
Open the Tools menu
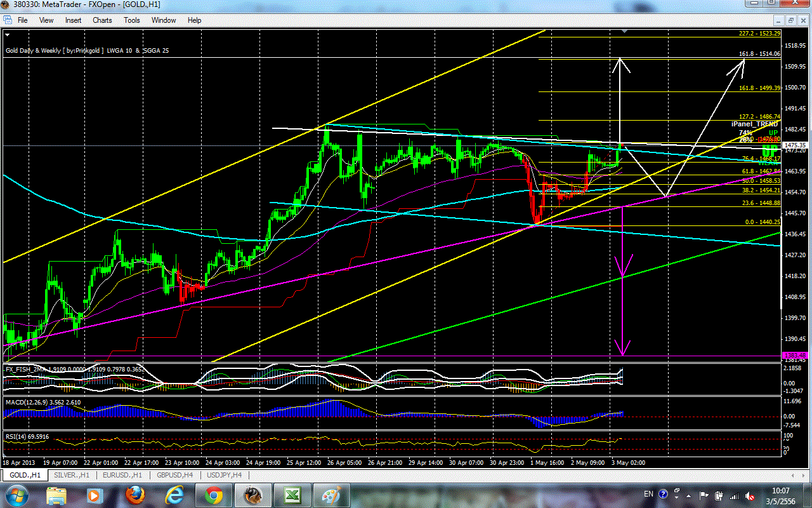coord(132,20)
